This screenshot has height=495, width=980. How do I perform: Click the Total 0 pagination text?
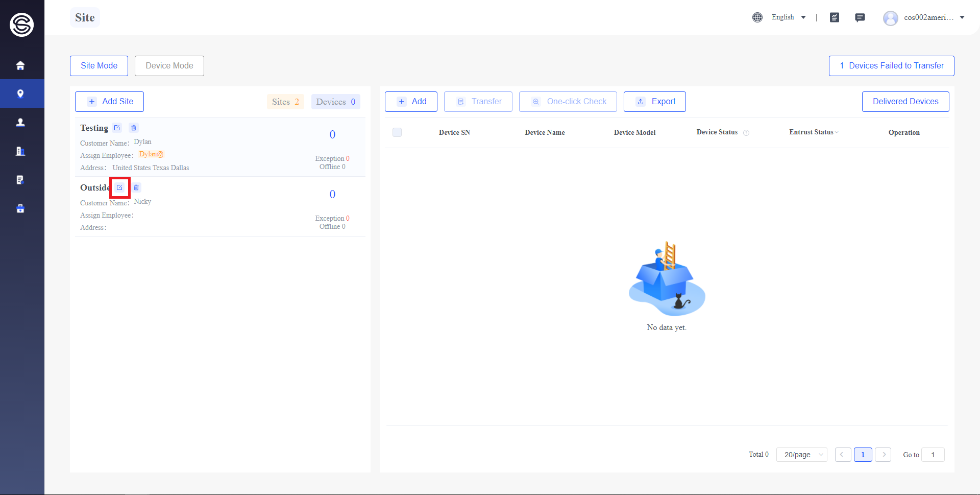point(758,455)
